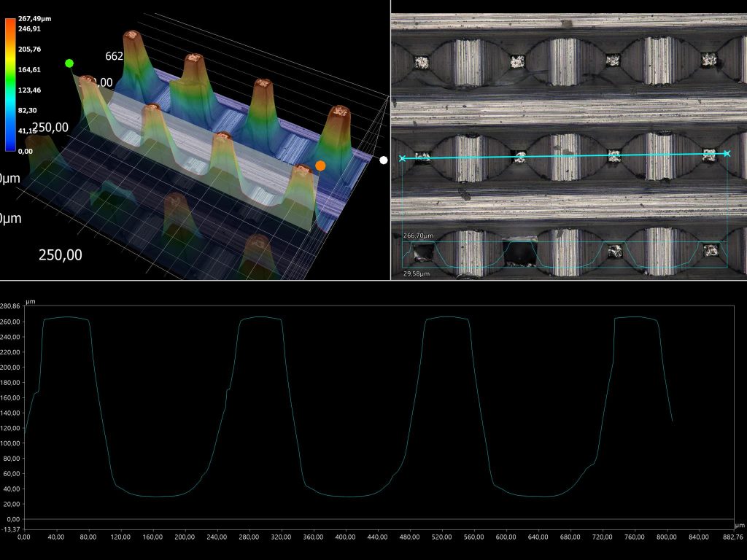Click the µm unit label above vertical axis
Screen dimensions: 747x560
coord(30,301)
